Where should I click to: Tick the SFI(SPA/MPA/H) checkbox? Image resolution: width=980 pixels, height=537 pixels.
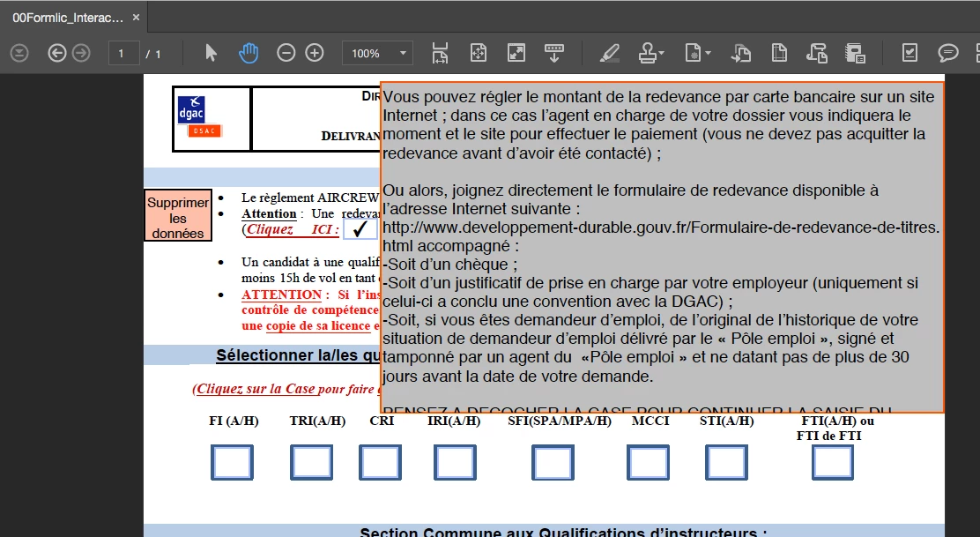coord(553,463)
